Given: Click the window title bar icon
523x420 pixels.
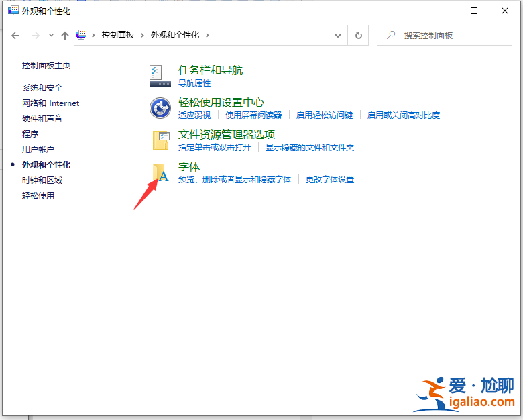Looking at the screenshot, I should [x=13, y=11].
